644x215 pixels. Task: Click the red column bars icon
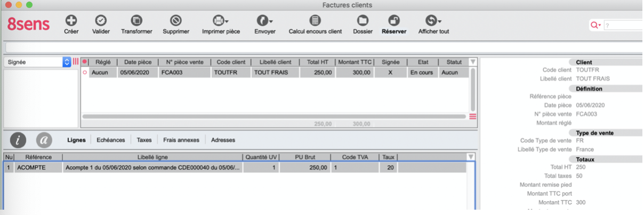(76, 62)
